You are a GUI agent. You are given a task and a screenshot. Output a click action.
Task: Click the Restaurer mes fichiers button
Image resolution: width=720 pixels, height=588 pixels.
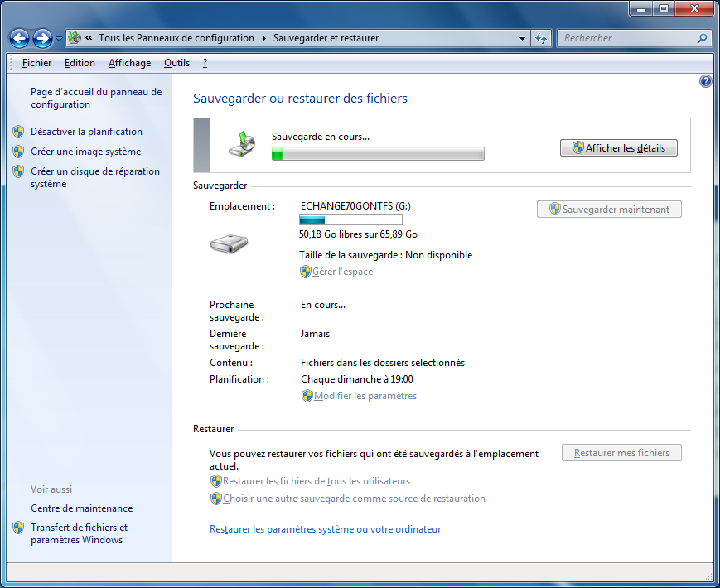[621, 453]
